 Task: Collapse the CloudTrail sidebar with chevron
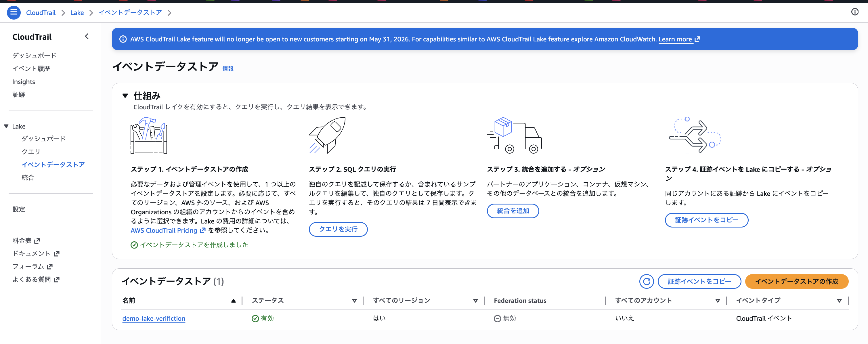coord(87,37)
